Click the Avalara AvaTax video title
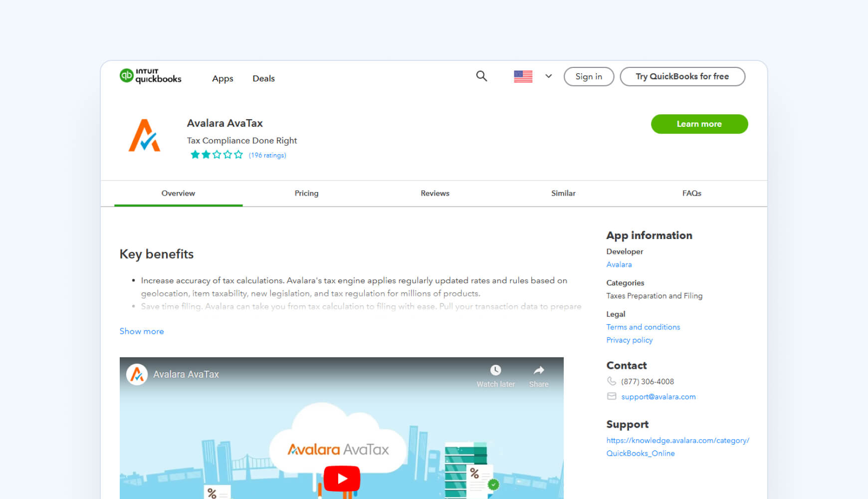 (x=186, y=374)
